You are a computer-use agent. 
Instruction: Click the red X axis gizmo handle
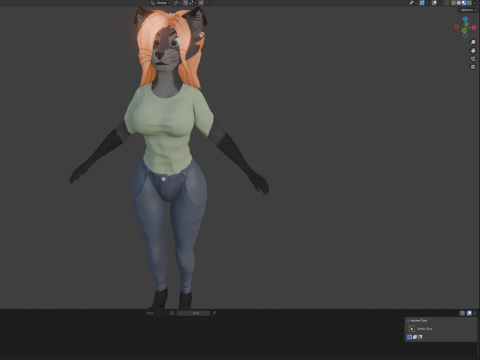474,28
